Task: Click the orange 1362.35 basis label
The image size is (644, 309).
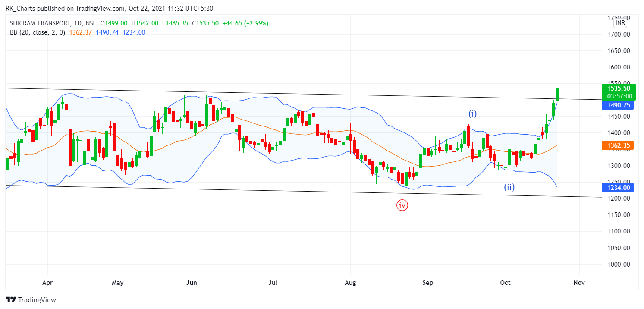Action: (618, 146)
